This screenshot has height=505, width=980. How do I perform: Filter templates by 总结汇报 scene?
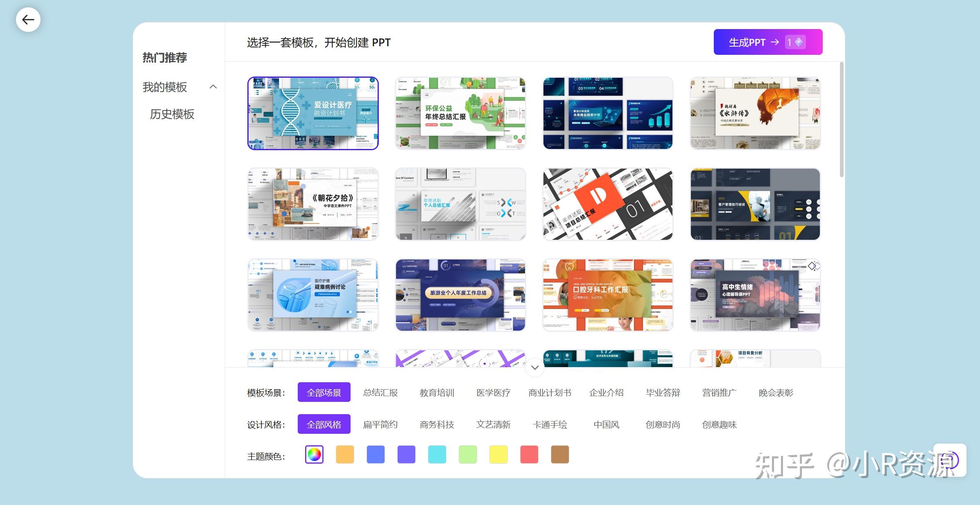(380, 392)
